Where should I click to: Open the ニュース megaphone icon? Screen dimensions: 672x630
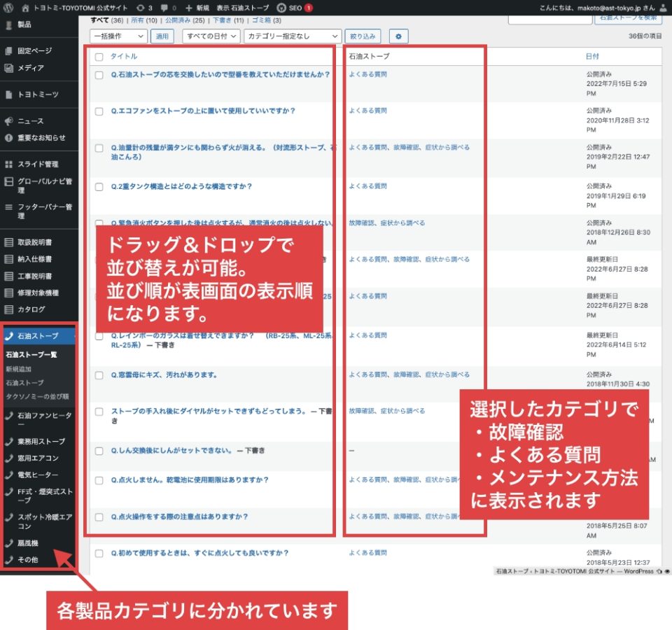(x=8, y=121)
